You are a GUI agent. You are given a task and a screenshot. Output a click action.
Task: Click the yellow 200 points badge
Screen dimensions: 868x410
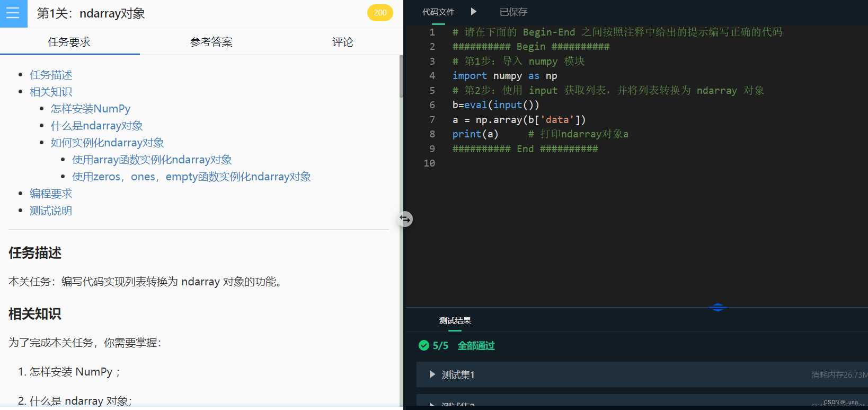[x=380, y=13]
